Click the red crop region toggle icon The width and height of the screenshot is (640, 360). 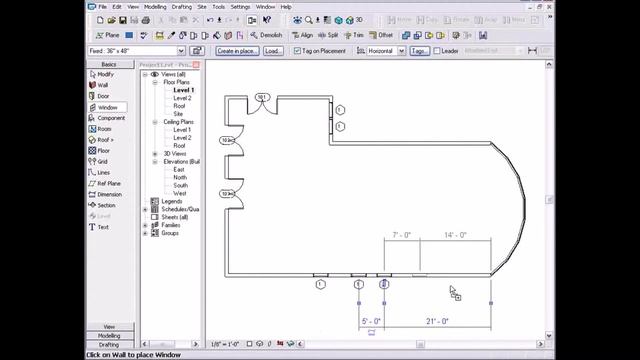[280, 344]
